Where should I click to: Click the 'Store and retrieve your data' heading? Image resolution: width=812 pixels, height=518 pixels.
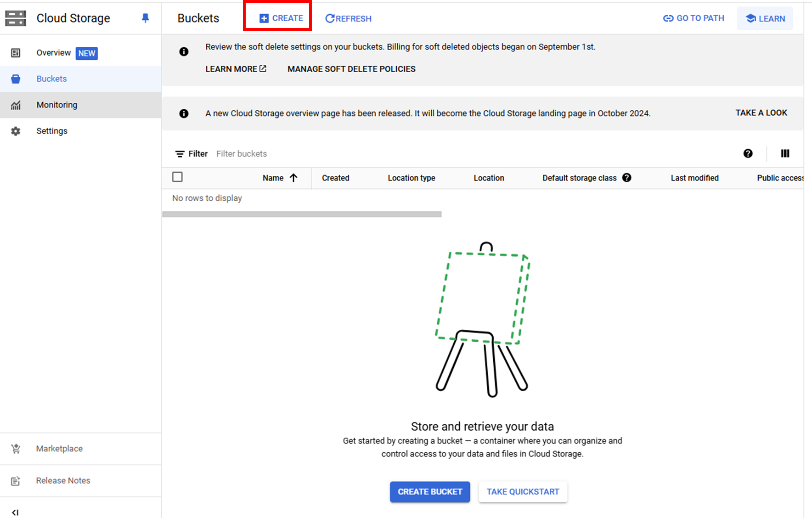tap(482, 427)
